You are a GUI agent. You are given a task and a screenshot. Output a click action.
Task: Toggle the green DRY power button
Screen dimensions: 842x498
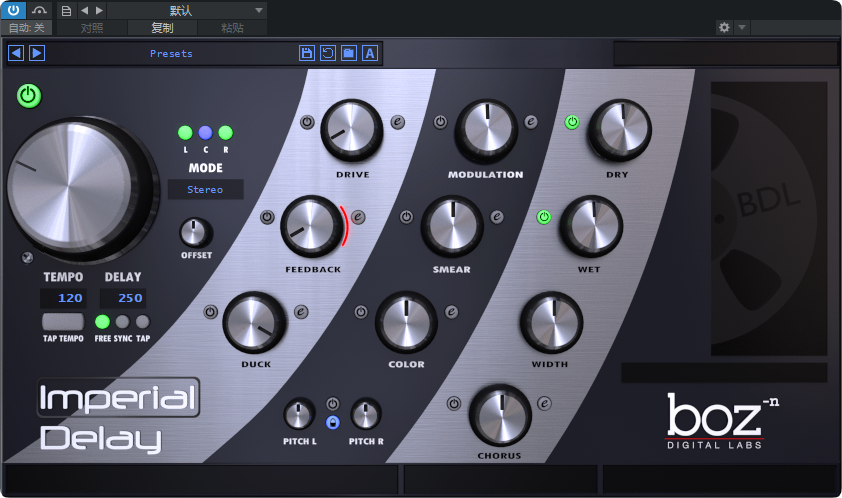(572, 122)
